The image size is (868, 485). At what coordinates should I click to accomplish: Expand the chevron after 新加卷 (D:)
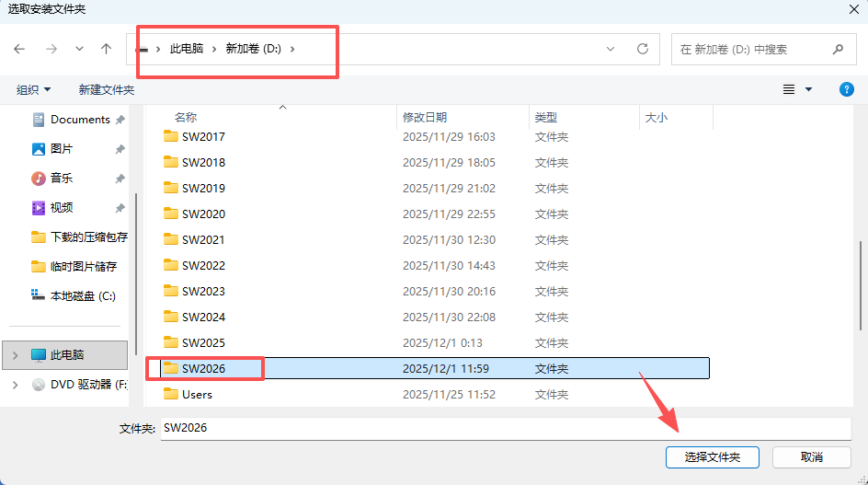[x=292, y=49]
